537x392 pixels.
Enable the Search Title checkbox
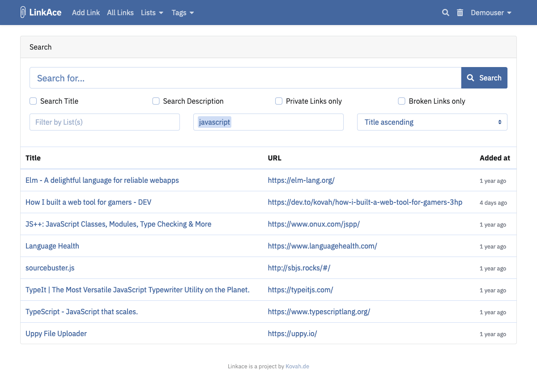point(33,101)
